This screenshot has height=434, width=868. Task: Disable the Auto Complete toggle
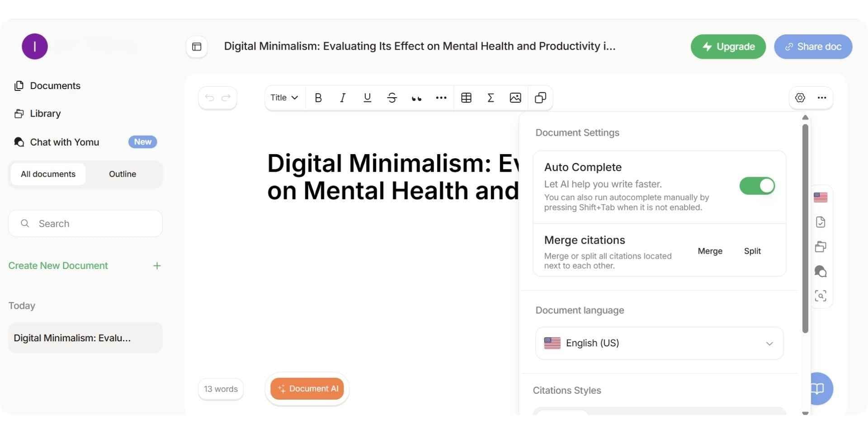coord(757,186)
